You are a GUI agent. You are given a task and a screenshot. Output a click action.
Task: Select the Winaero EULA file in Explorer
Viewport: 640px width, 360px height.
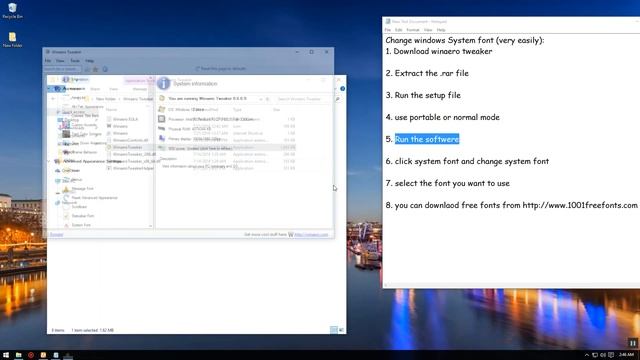pos(125,119)
